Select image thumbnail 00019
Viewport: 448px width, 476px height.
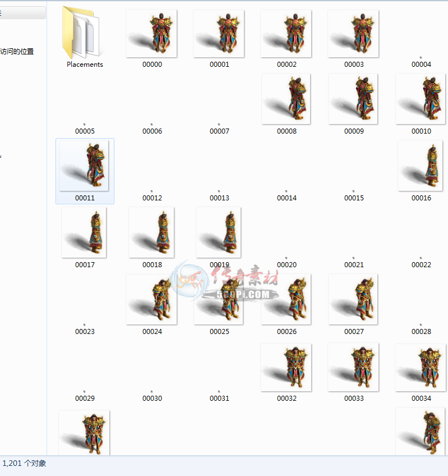[219, 232]
